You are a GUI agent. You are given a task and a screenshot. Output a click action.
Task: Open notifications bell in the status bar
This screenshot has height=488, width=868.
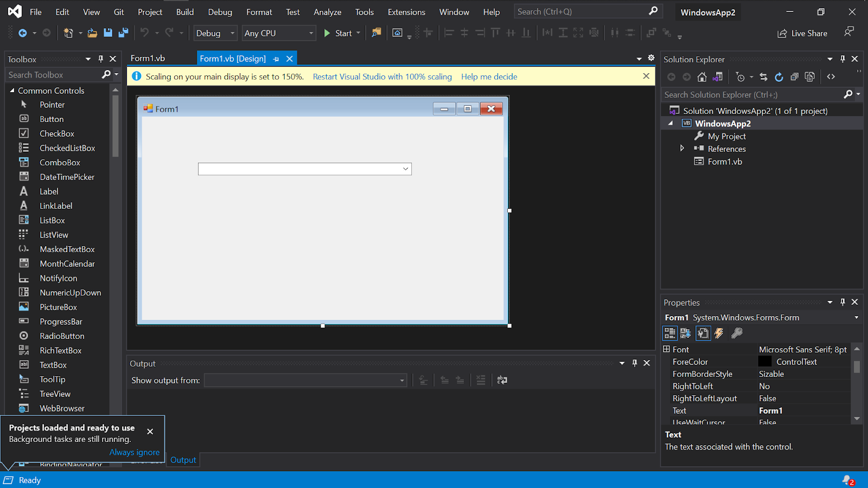click(848, 480)
